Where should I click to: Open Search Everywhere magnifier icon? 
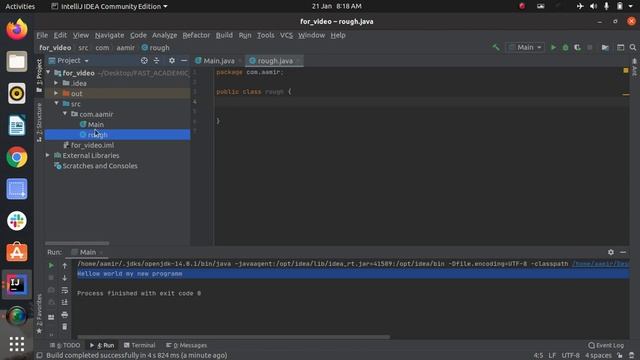point(633,47)
